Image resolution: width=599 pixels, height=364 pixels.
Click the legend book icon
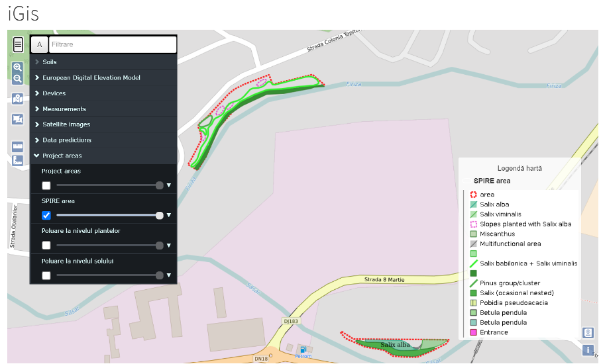tap(587, 333)
